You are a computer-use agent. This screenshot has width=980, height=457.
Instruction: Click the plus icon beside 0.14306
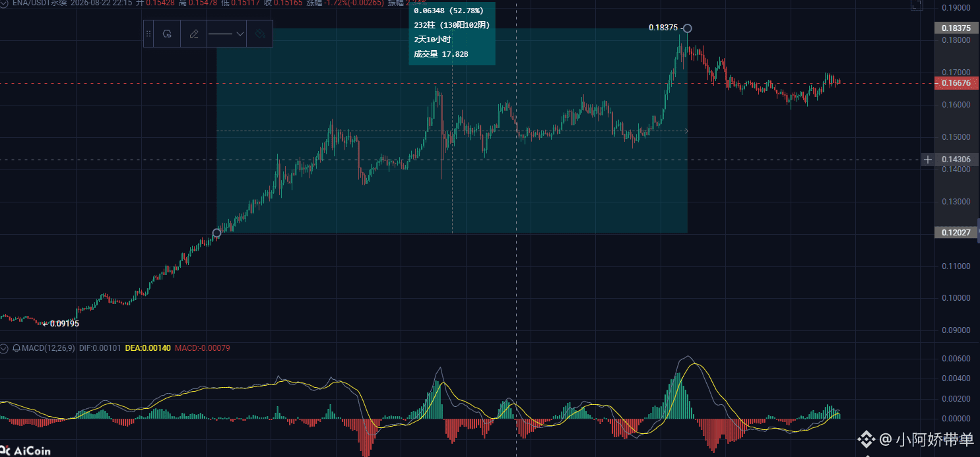[928, 160]
